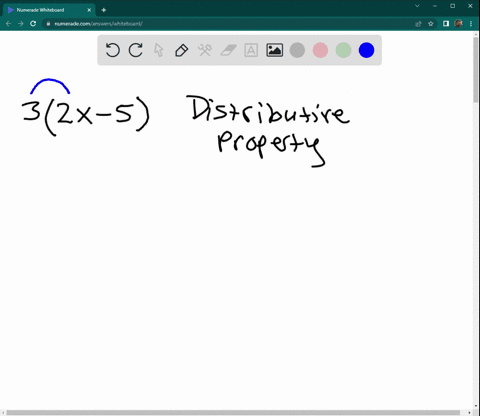The height and width of the screenshot is (416, 480).
Task: Select the pen drawing tool
Action: click(x=181, y=50)
